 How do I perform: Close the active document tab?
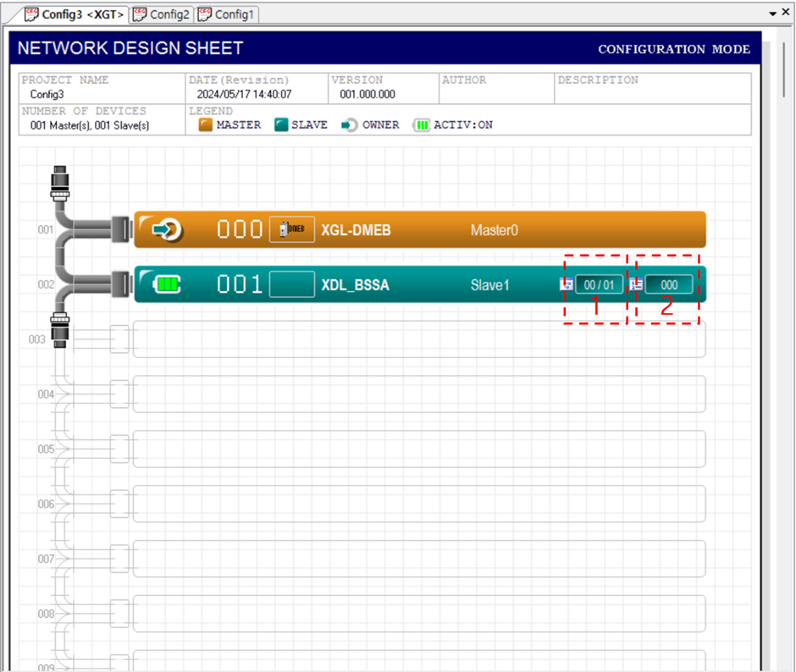tap(786, 12)
